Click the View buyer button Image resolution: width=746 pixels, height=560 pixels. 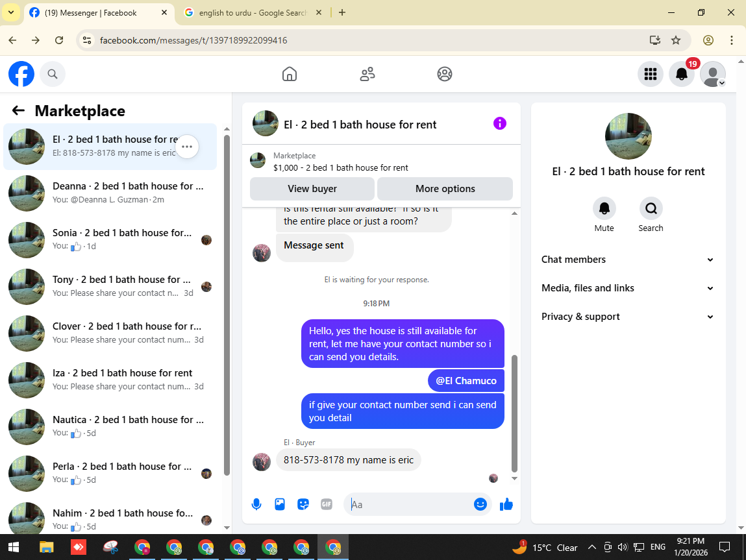[x=312, y=189]
